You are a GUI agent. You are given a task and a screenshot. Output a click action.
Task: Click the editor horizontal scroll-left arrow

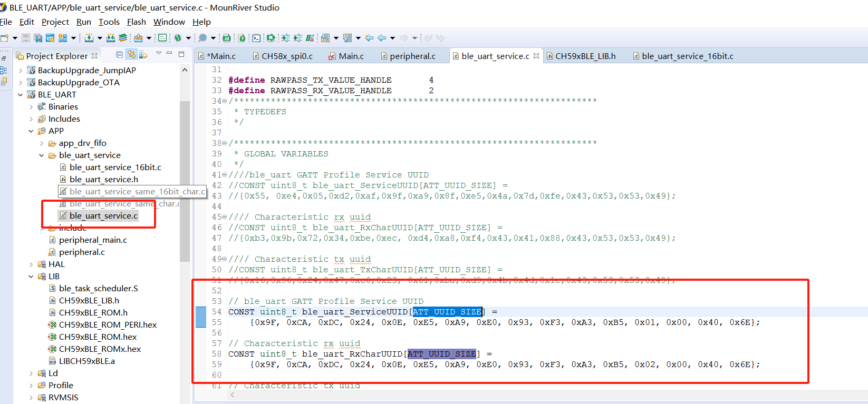pyautogui.click(x=233, y=394)
